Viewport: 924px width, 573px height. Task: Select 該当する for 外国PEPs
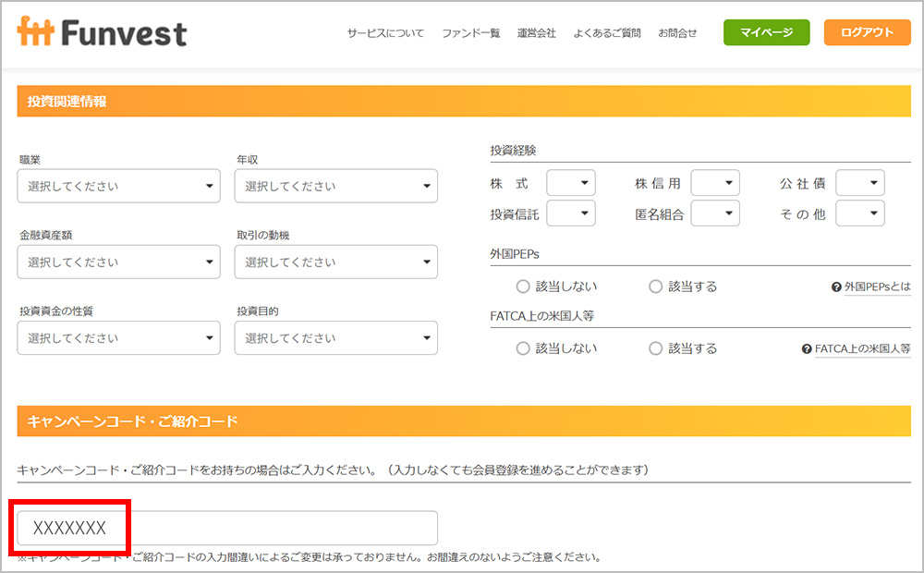(655, 286)
